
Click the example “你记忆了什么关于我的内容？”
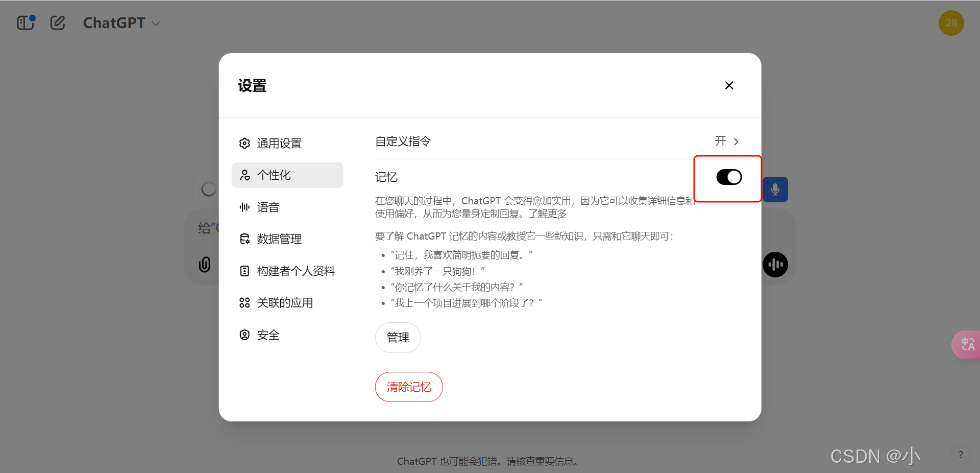click(x=457, y=287)
